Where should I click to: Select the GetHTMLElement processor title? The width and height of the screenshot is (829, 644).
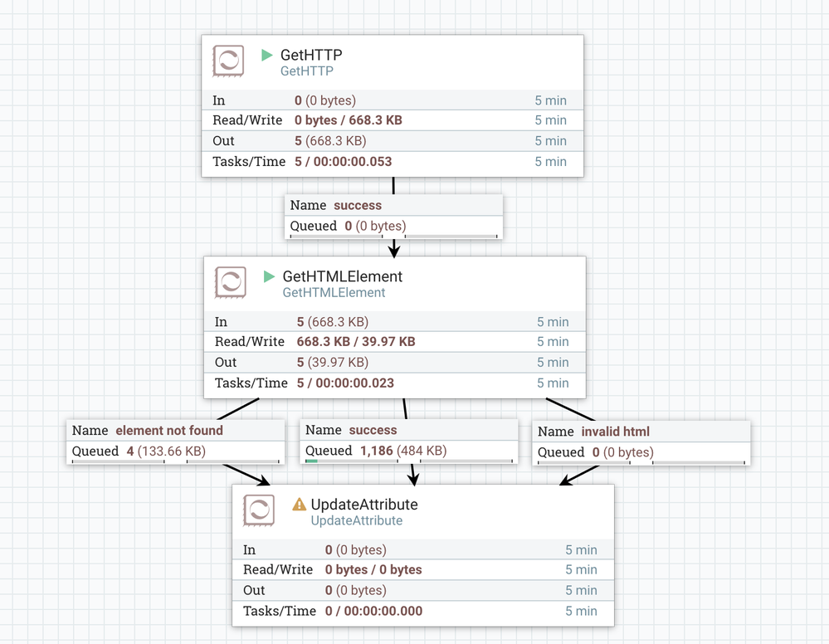point(343,276)
